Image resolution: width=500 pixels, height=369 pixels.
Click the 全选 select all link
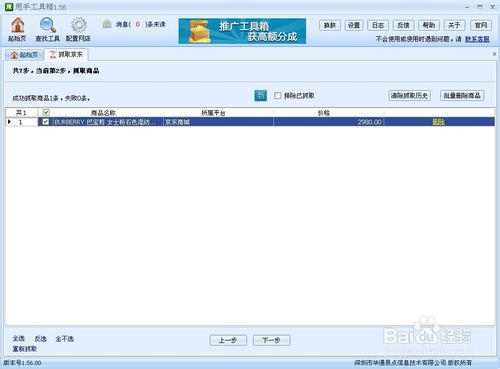click(x=19, y=338)
